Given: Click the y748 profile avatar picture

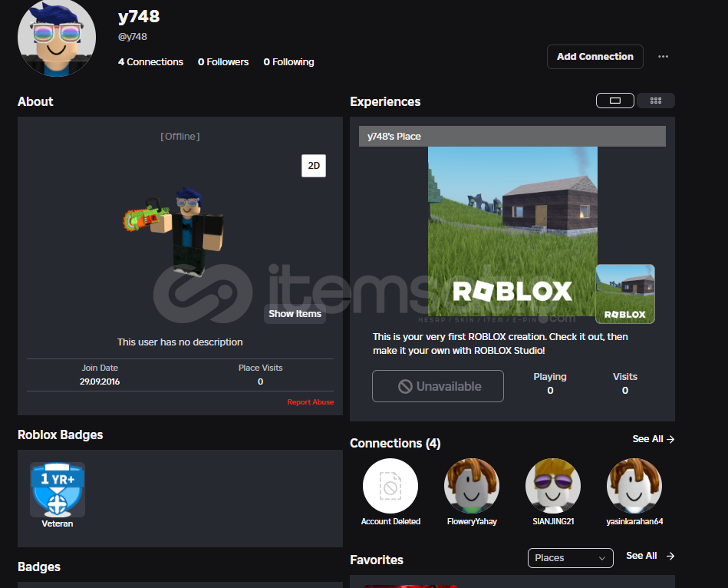Looking at the screenshot, I should 57,38.
